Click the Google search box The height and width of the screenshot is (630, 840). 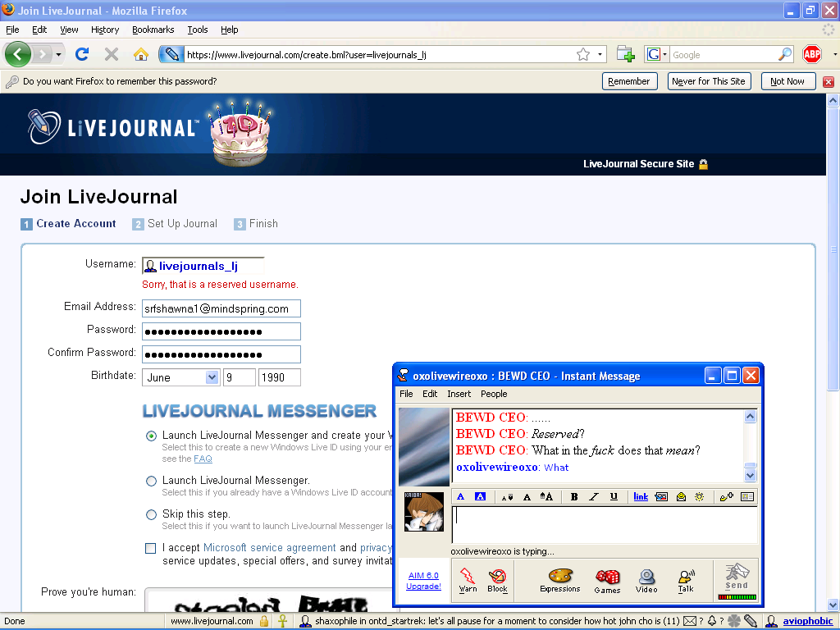[x=724, y=54]
